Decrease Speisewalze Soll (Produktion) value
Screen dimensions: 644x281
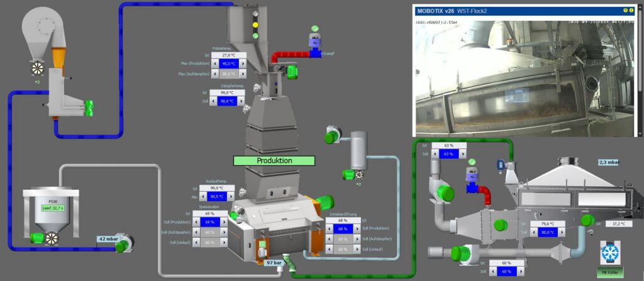[196, 222]
